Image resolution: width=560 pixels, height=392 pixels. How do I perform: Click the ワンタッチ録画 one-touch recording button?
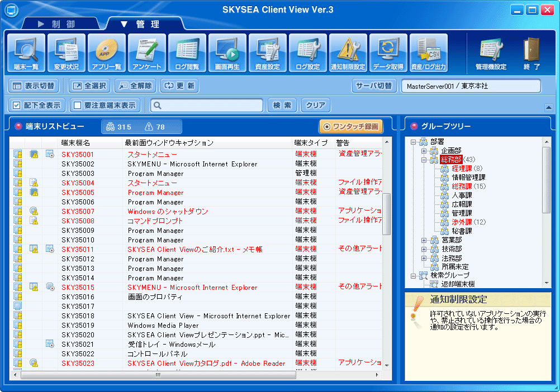[351, 127]
